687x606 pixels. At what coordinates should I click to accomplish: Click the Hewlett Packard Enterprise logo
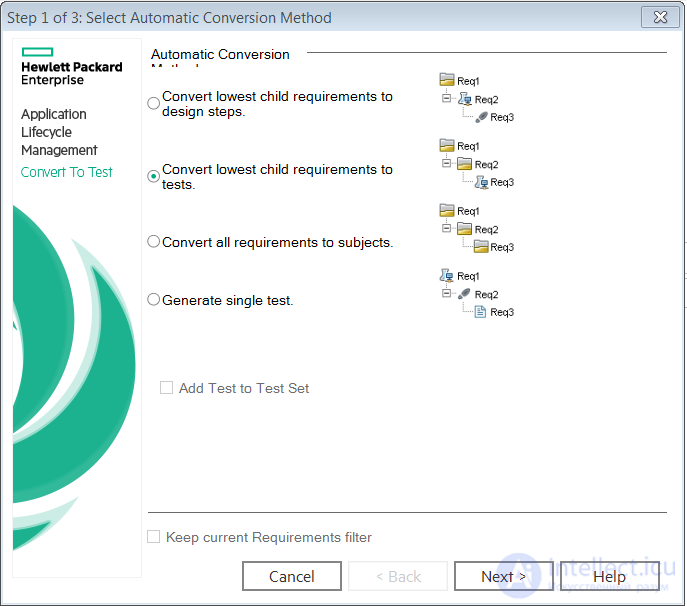click(71, 67)
